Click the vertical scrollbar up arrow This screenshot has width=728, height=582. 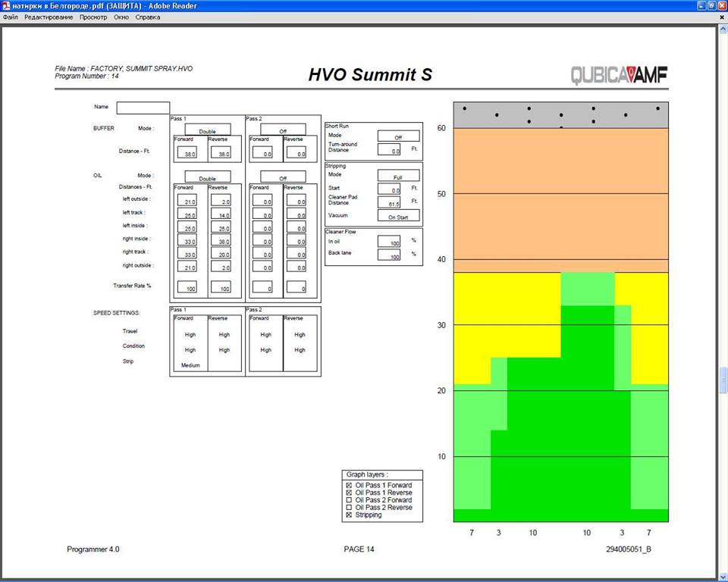[723, 30]
